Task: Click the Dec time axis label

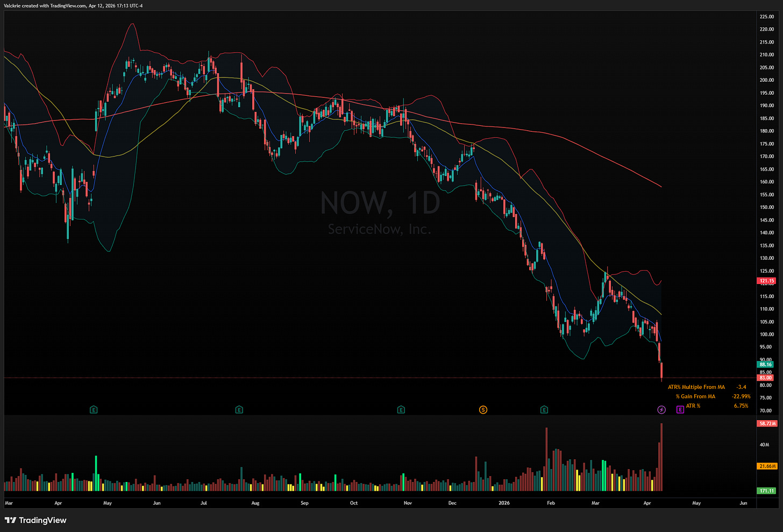Action: point(452,503)
